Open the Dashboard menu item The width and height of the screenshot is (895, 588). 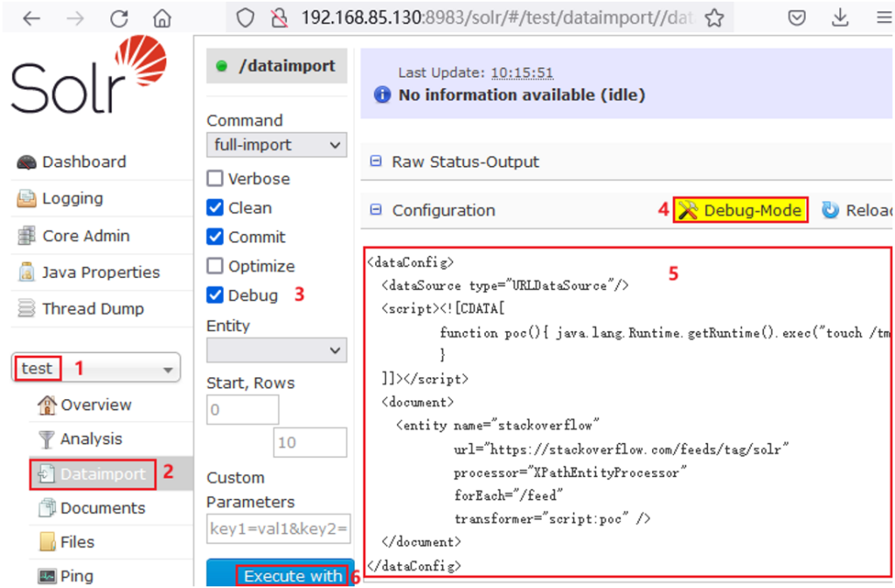point(84,162)
